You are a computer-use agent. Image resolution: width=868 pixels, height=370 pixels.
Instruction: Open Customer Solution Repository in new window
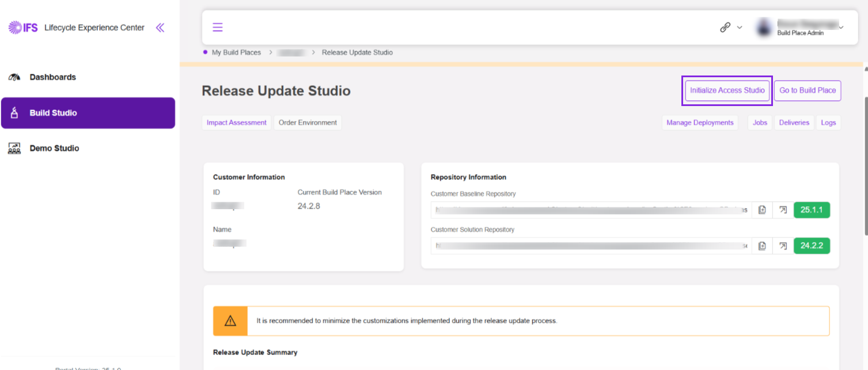[783, 246]
